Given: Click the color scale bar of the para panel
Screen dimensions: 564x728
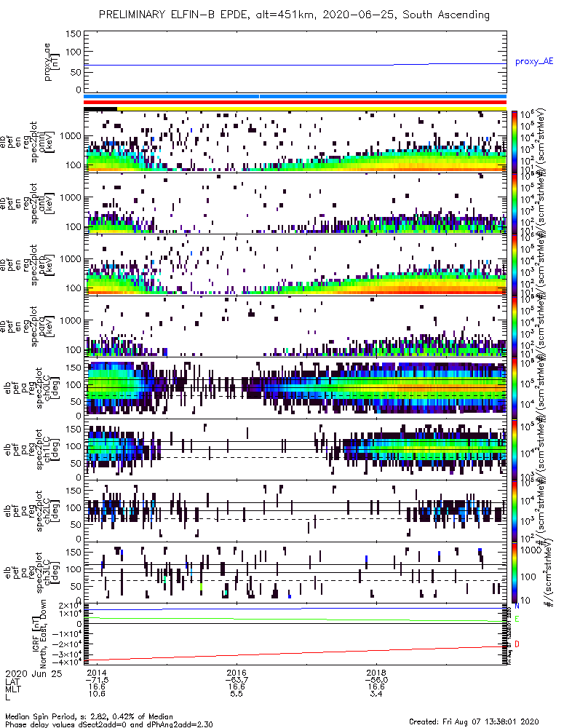Looking at the screenshot, I should coord(514,326).
